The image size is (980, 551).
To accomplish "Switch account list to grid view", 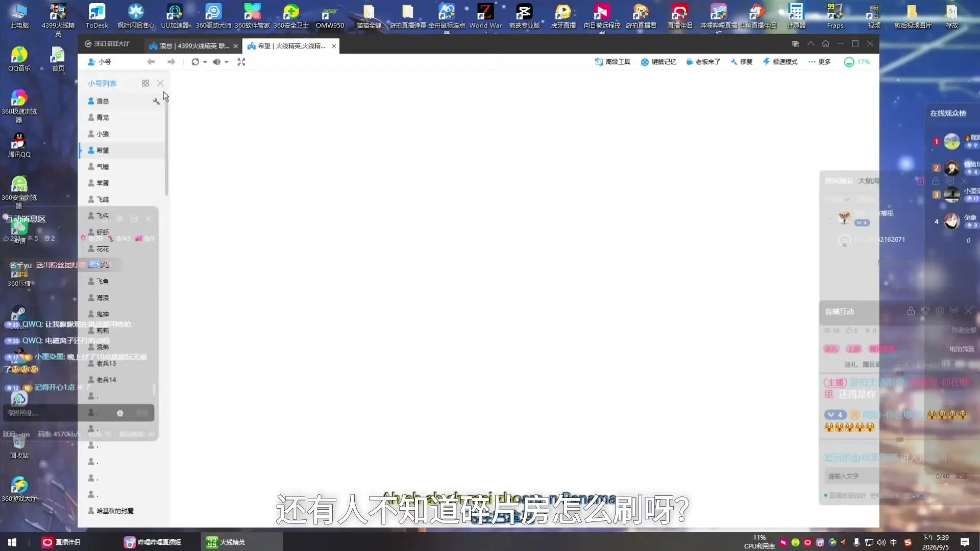I will point(145,83).
